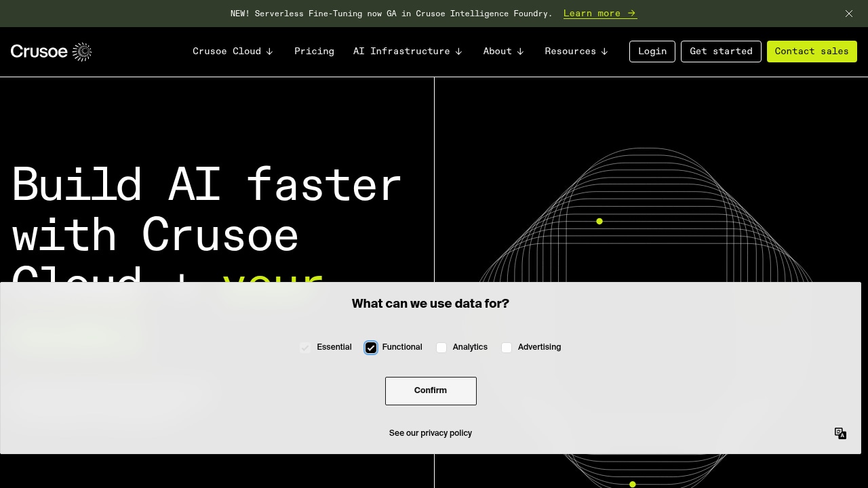The height and width of the screenshot is (488, 868).
Task: Expand the AI Infrastructure menu
Action: coord(408,52)
